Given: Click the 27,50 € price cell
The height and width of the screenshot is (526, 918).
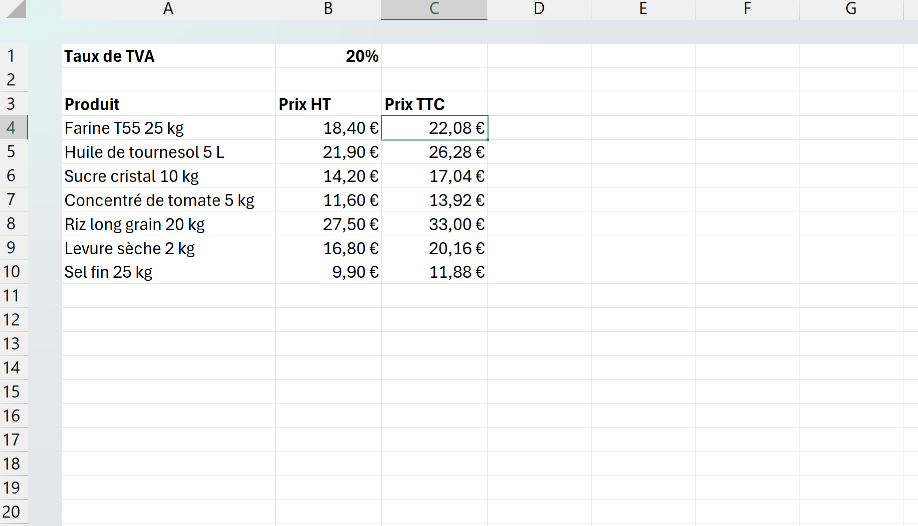Looking at the screenshot, I should pos(328,224).
